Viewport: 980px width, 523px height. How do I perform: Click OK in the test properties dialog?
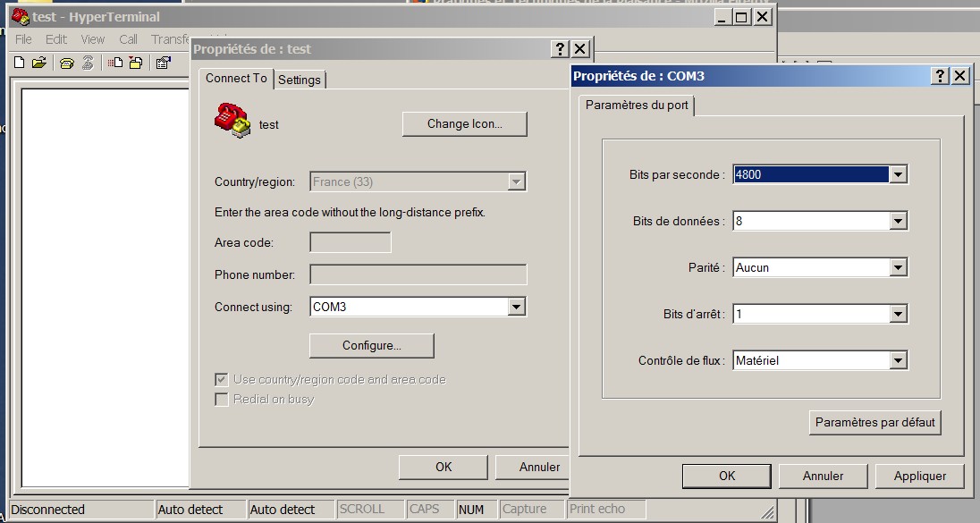pos(444,467)
